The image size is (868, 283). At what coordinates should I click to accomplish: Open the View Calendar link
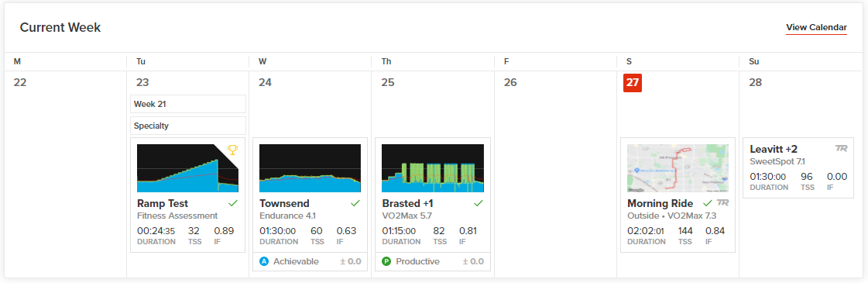coord(816,27)
